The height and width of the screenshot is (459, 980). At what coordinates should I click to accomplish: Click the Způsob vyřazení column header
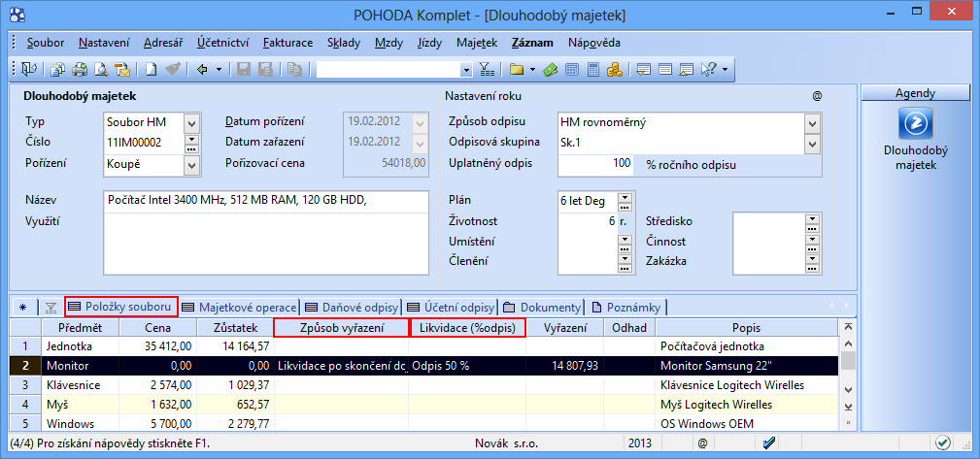pos(342,328)
